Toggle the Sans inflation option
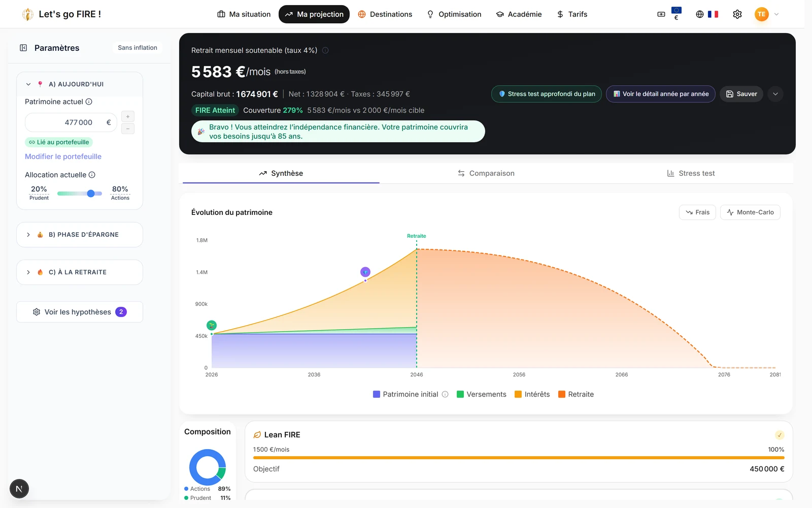 click(138, 48)
